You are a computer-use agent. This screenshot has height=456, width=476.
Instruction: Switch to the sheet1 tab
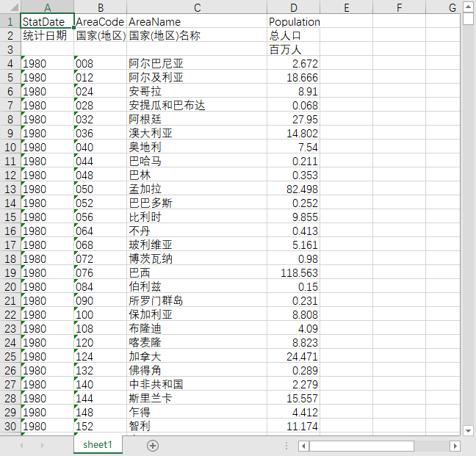(x=98, y=445)
